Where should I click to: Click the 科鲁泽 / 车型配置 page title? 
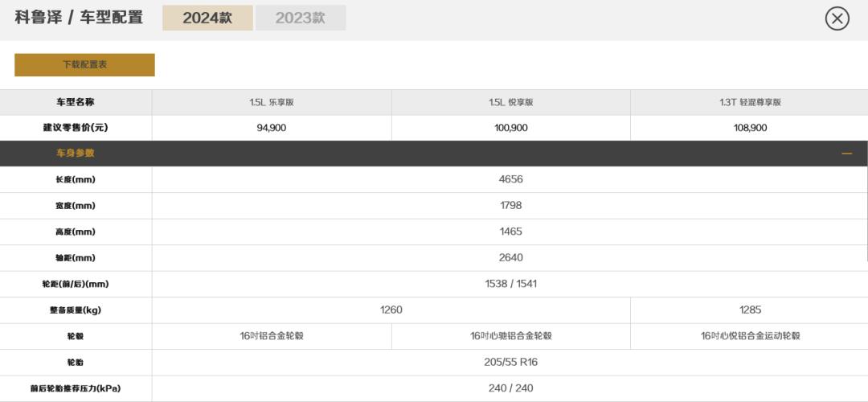pos(79,18)
